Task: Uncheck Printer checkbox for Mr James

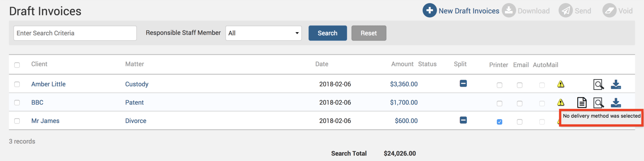Action: tap(499, 122)
